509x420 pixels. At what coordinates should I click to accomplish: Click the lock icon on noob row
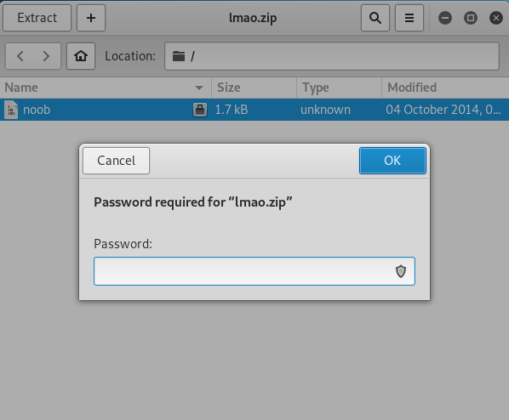point(200,110)
